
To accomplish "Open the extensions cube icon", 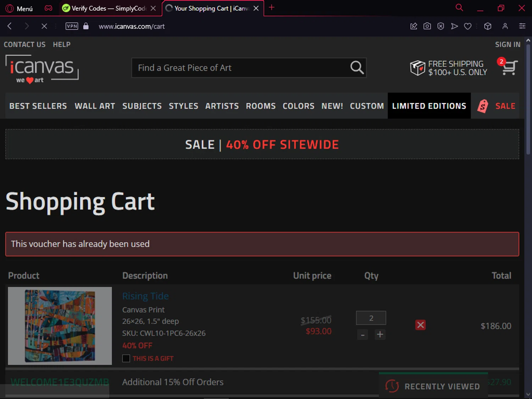I will click(x=488, y=26).
